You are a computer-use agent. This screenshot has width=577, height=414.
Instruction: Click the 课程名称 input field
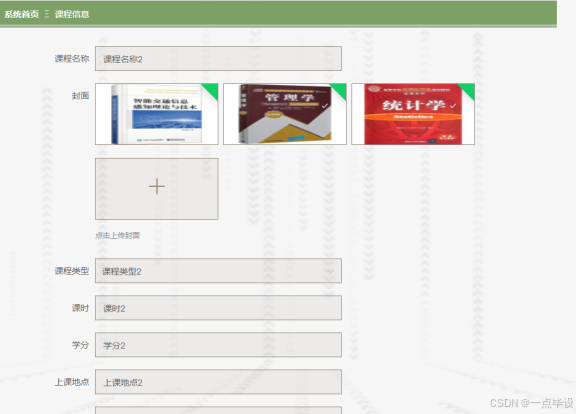click(218, 59)
